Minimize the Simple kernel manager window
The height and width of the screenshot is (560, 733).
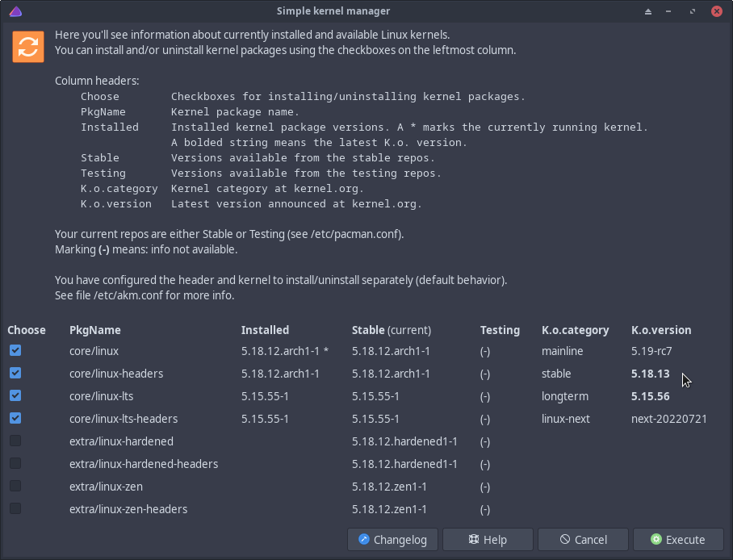click(670, 11)
